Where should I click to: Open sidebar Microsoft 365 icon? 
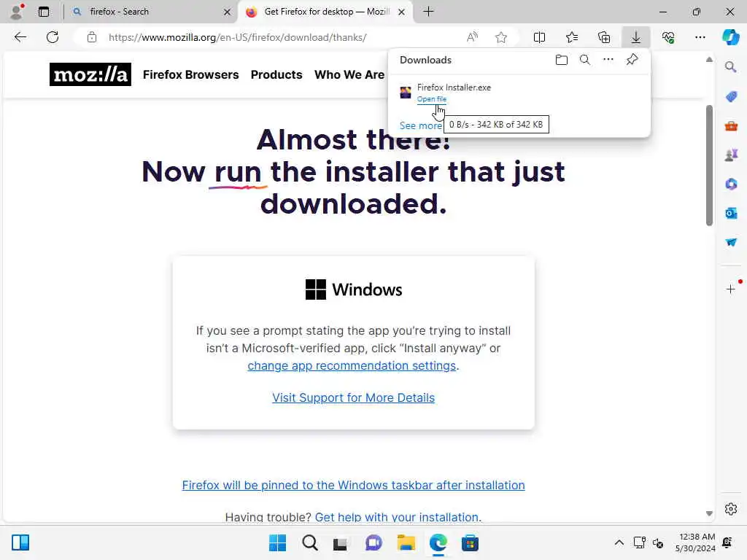pos(731,184)
